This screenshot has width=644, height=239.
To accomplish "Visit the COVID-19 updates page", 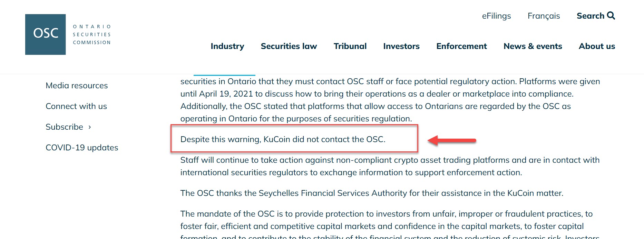I will (82, 148).
